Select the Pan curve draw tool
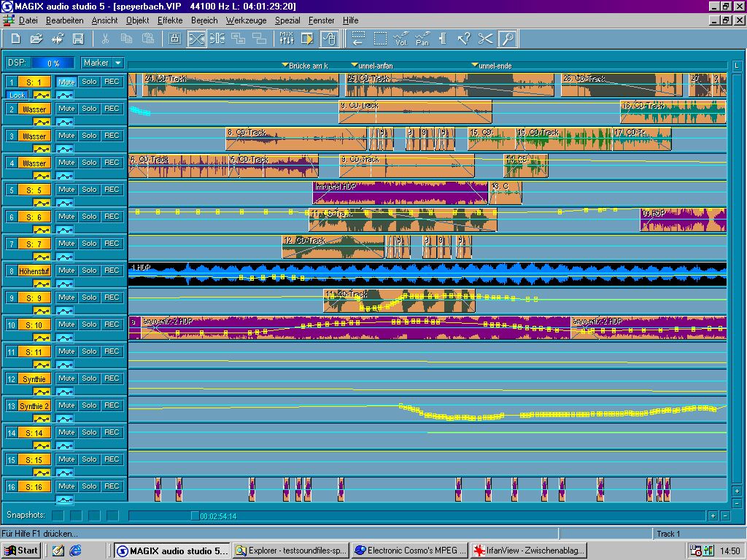Screen dimensions: 747x560 (x=422, y=39)
